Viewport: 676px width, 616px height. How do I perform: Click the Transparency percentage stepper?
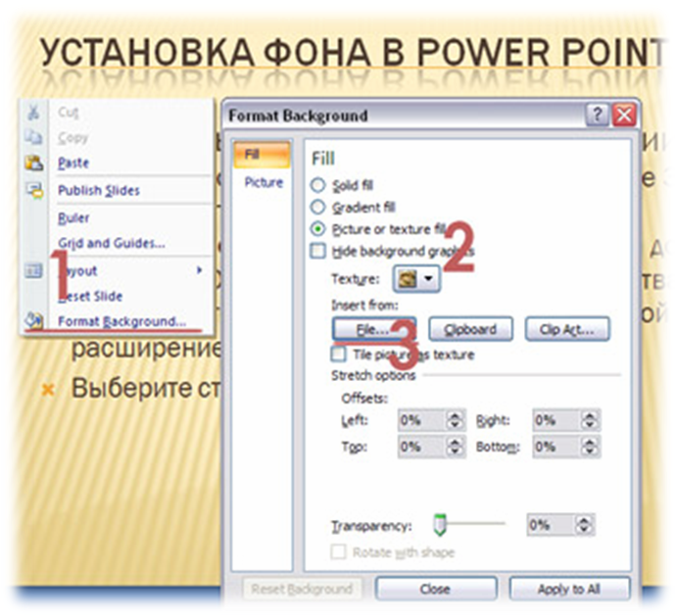[x=584, y=525]
